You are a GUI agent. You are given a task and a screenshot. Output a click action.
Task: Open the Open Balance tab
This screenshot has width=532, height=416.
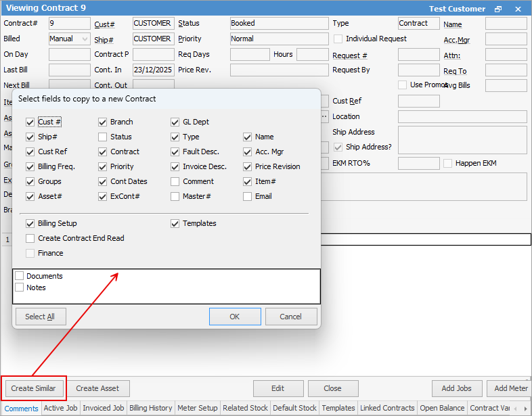pos(442,408)
